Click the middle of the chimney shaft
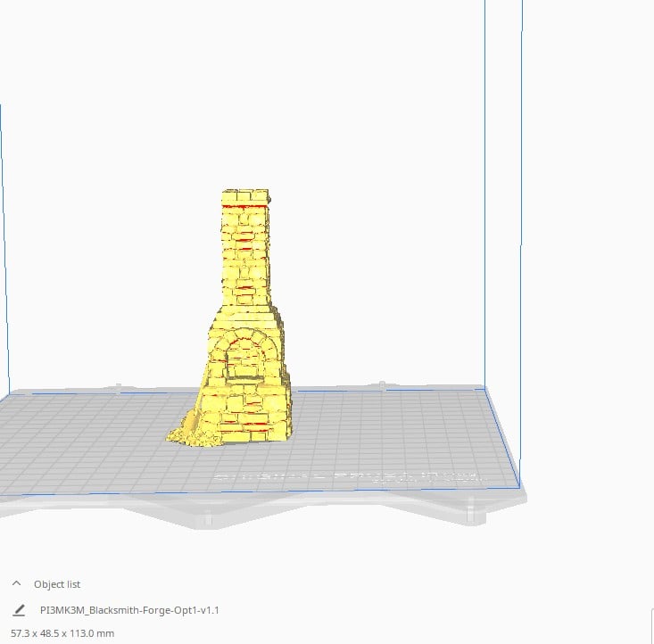Viewport: 654px width, 644px height. (247, 259)
